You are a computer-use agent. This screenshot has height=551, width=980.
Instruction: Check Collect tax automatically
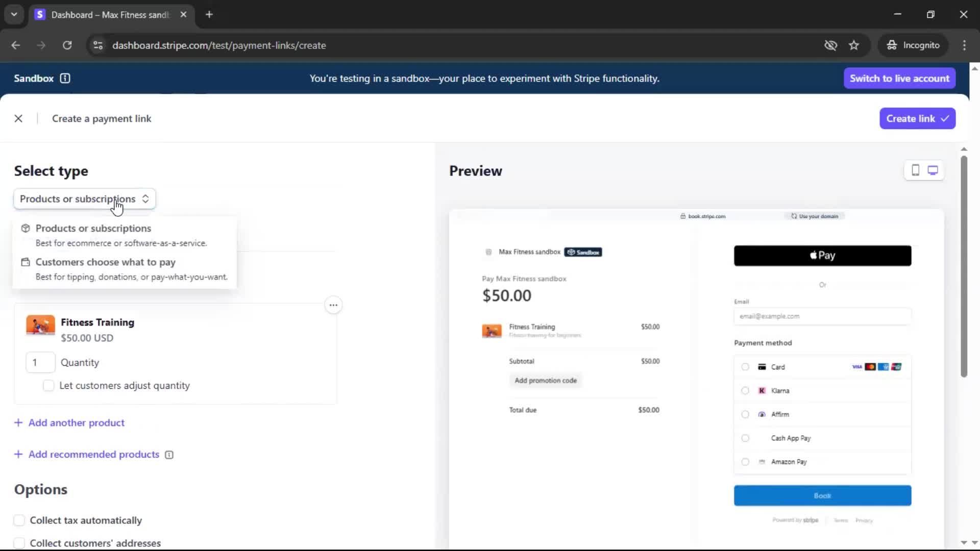click(x=19, y=520)
